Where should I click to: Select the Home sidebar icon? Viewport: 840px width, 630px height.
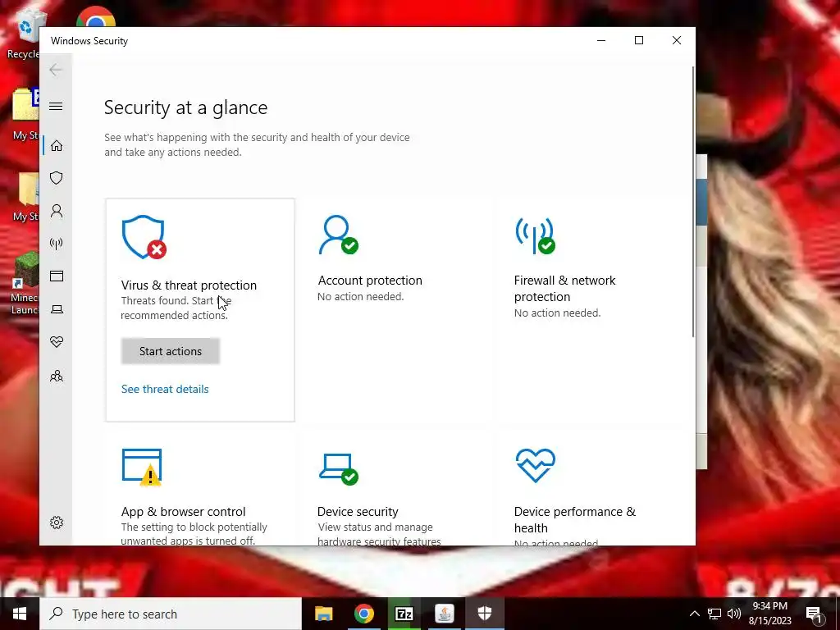tap(57, 146)
